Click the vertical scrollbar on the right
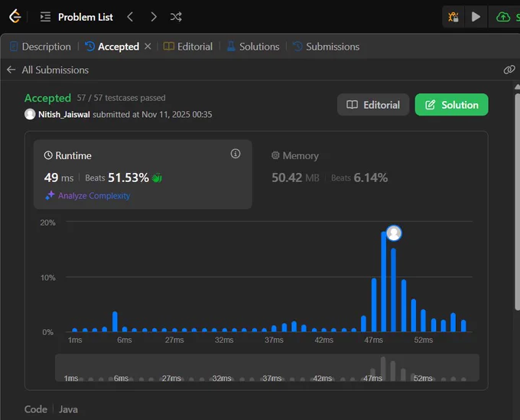The image size is (520, 420). [x=517, y=201]
